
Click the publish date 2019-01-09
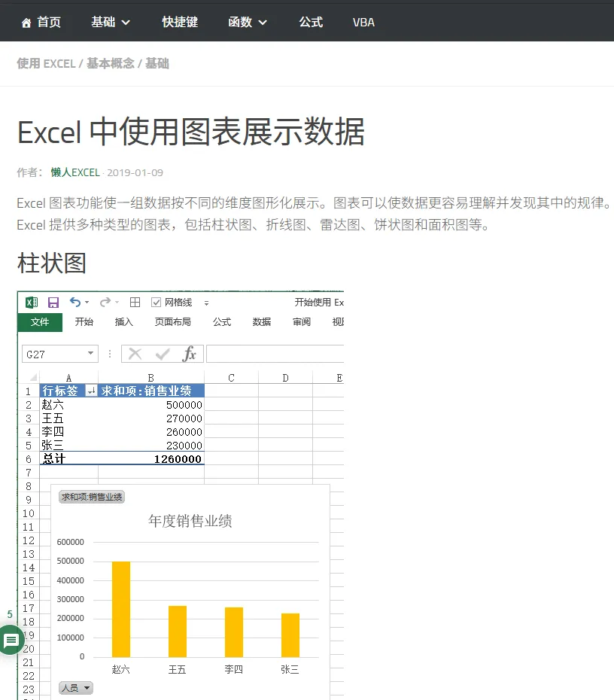135,173
